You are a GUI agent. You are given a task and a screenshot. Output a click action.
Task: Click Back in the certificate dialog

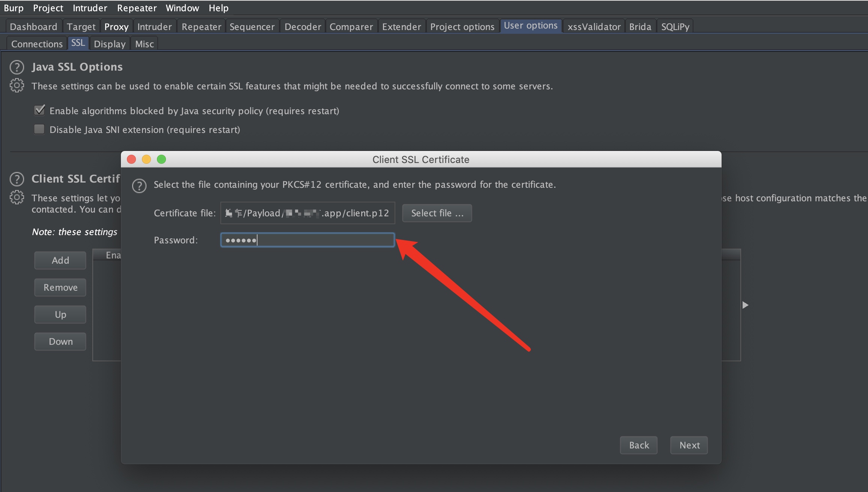coord(639,445)
